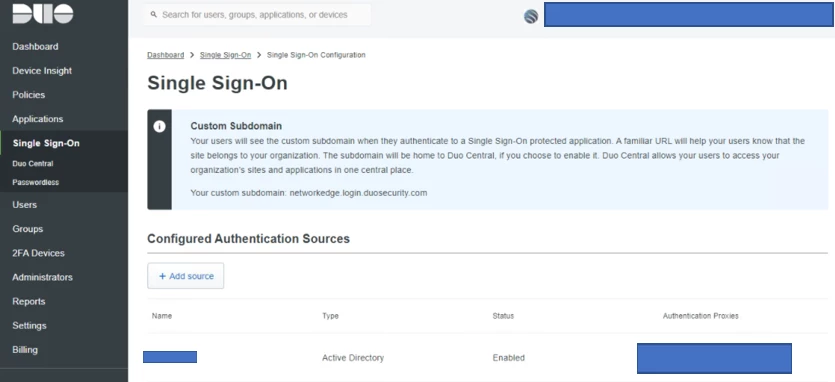Viewport: 835px width, 382px height.
Task: Click the custom subdomain networkedge.login.duosecurity.com text
Action: pos(358,193)
